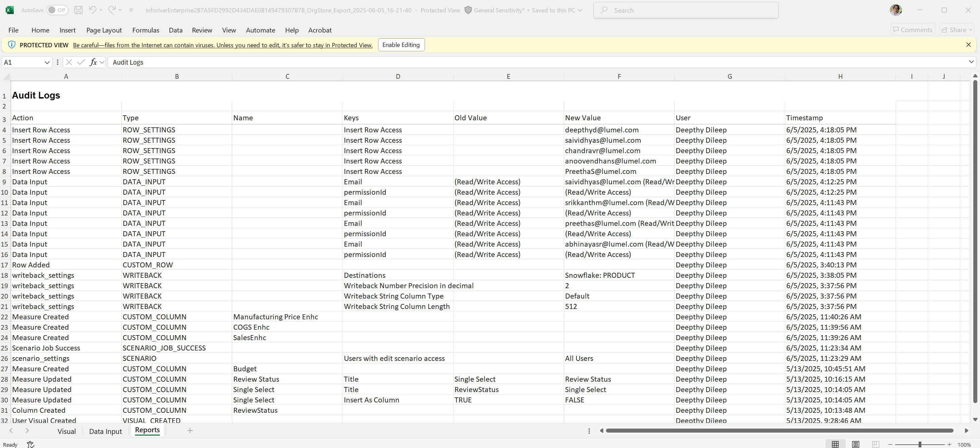Toggle the AutoSave switch
Viewport: 980px width, 448px height.
(x=57, y=10)
